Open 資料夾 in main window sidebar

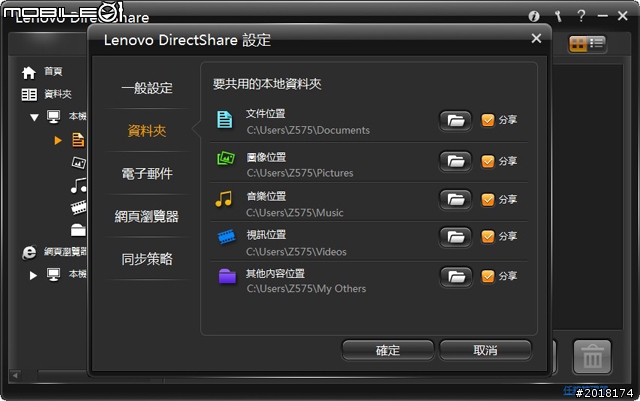pyautogui.click(x=46, y=94)
